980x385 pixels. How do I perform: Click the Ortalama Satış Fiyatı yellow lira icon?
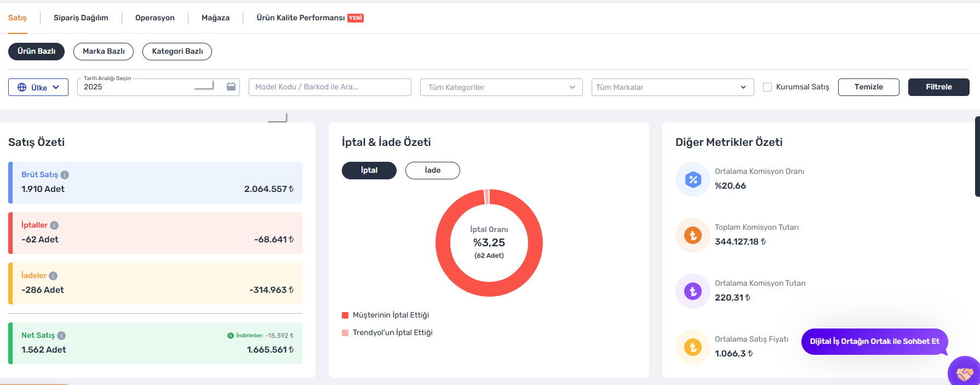coord(693,347)
